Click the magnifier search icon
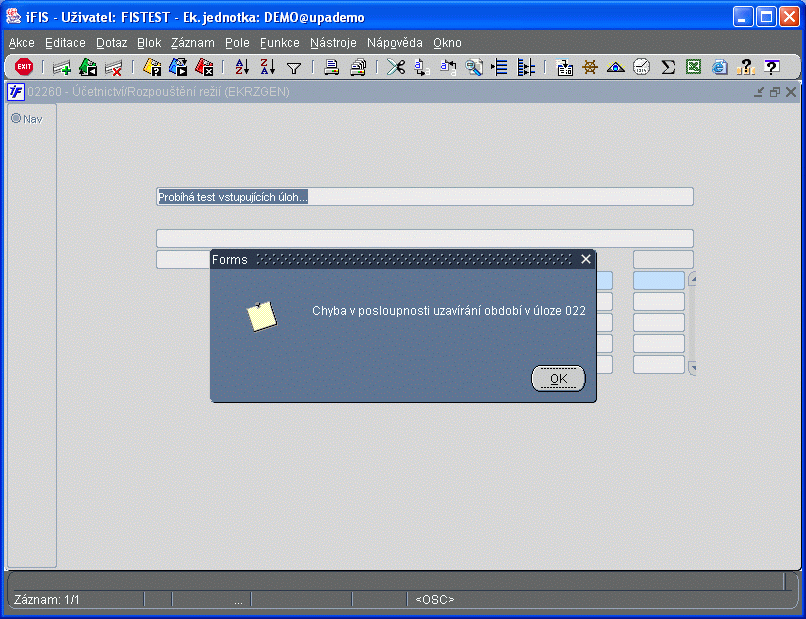Viewport: 806px width, 619px height. [474, 67]
